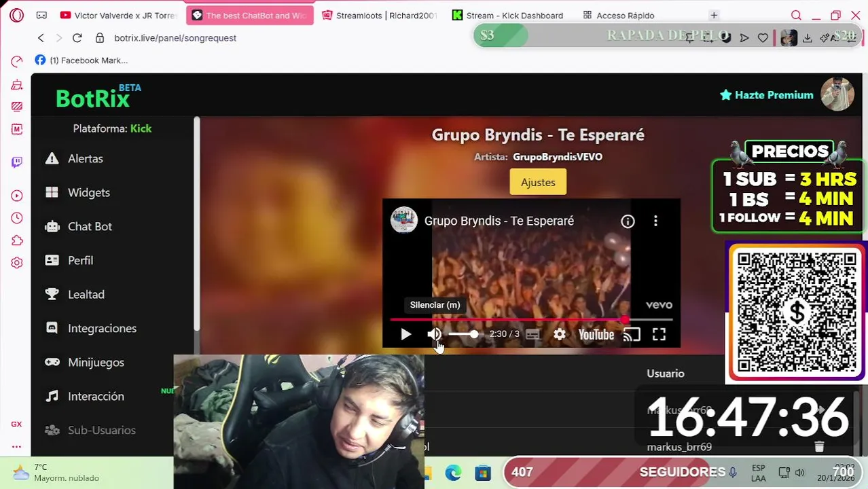Open Interacción in the BotRix sidebar
868x489 pixels.
click(x=96, y=396)
